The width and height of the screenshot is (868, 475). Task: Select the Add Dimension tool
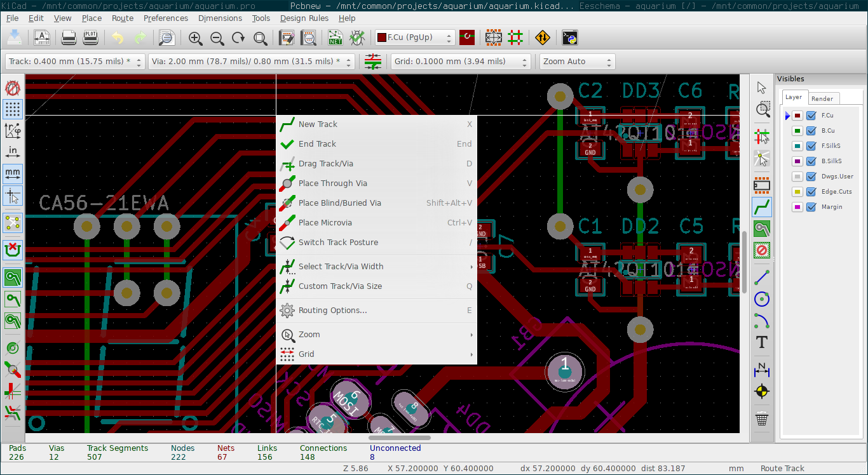click(762, 370)
